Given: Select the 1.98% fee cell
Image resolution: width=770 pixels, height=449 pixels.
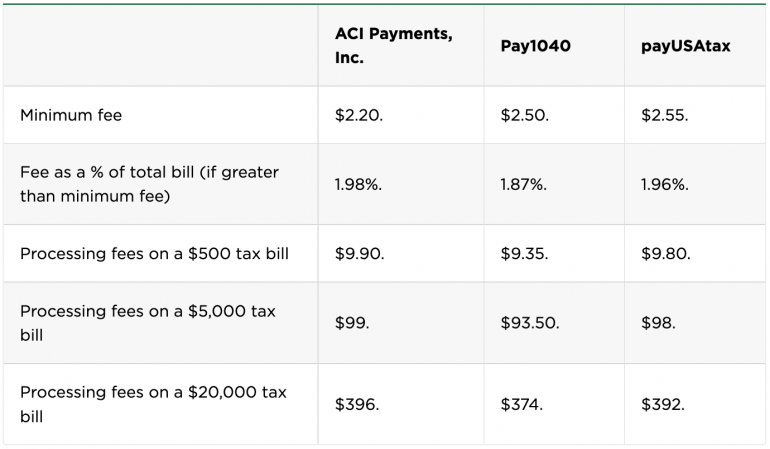Looking at the screenshot, I should (x=360, y=184).
